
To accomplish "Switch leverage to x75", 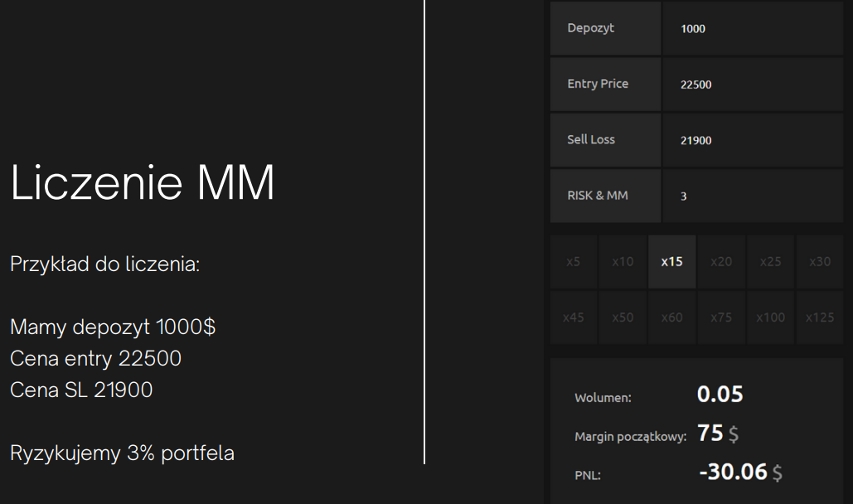I will coord(721,317).
